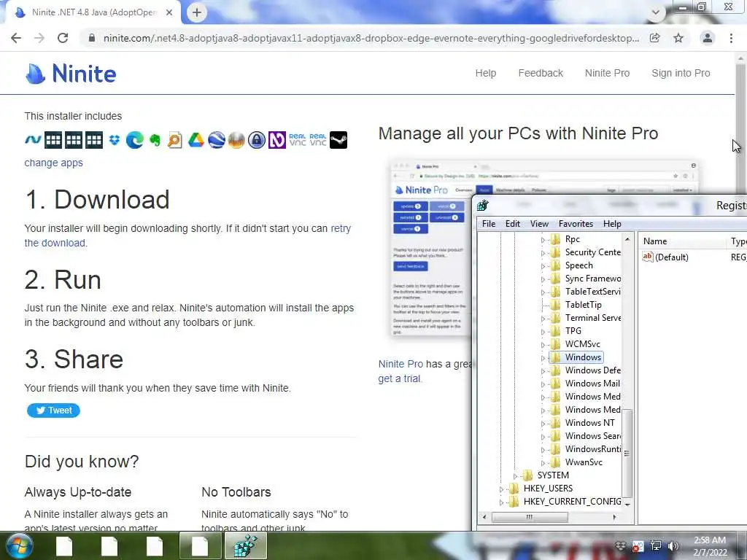This screenshot has height=560, width=747.
Task: Click the volume speaker tray icon
Action: [673, 545]
